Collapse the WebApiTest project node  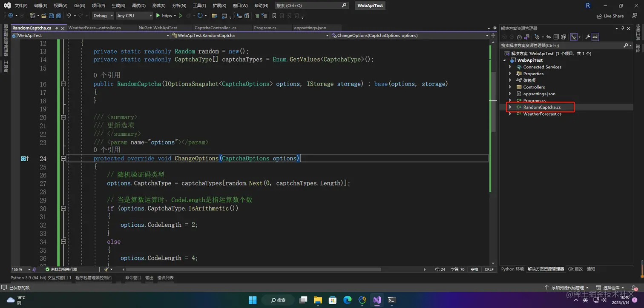pyautogui.click(x=504, y=60)
